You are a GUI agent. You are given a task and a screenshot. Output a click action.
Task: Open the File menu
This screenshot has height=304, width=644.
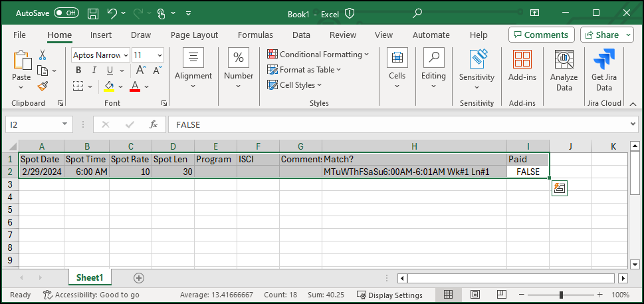tap(19, 35)
